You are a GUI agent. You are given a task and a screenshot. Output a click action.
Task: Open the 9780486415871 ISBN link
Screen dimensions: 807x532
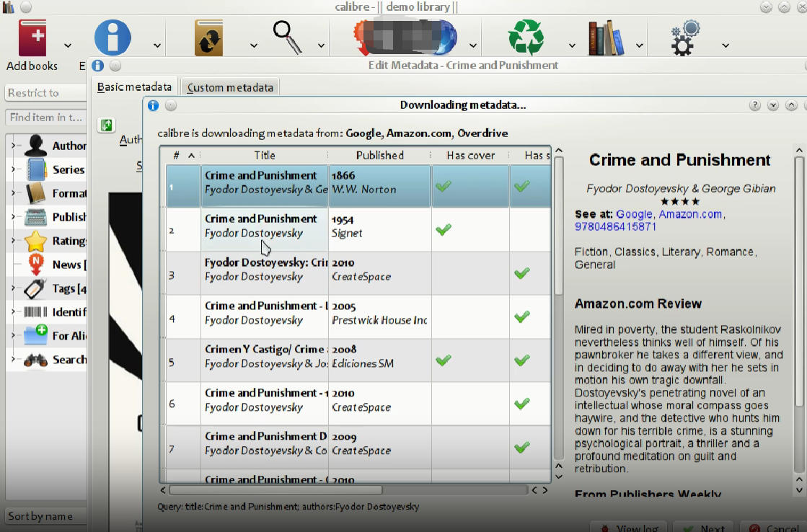[616, 227]
